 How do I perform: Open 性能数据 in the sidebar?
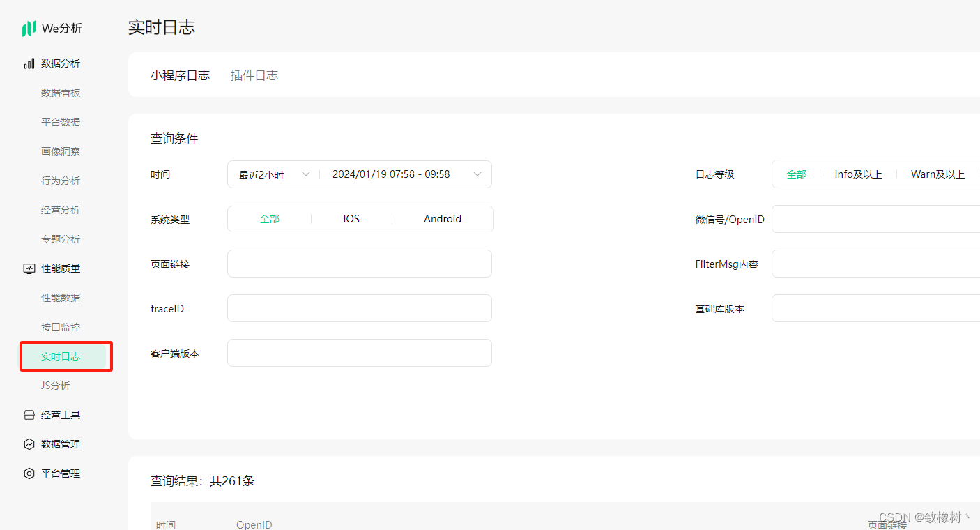pyautogui.click(x=61, y=298)
